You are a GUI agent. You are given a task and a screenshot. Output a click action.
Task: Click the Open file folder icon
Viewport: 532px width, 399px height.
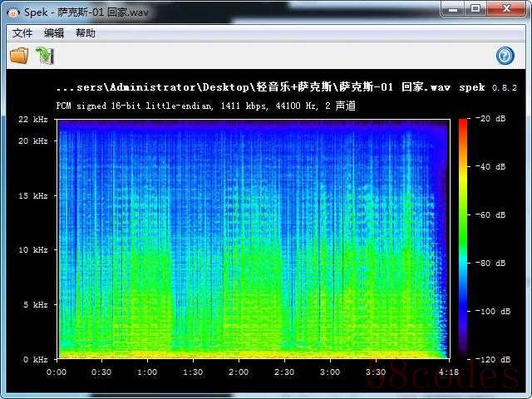coord(19,56)
